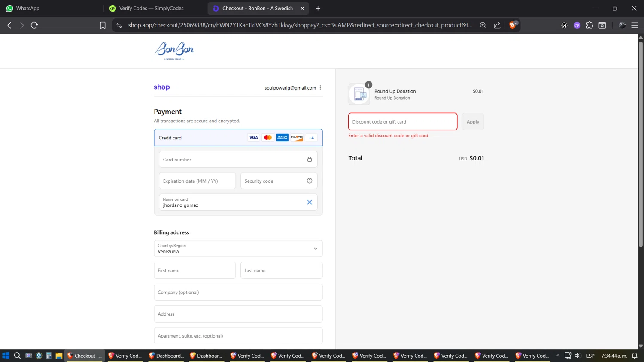Focus the Card number field
The width and height of the screenshot is (644, 362).
238,160
